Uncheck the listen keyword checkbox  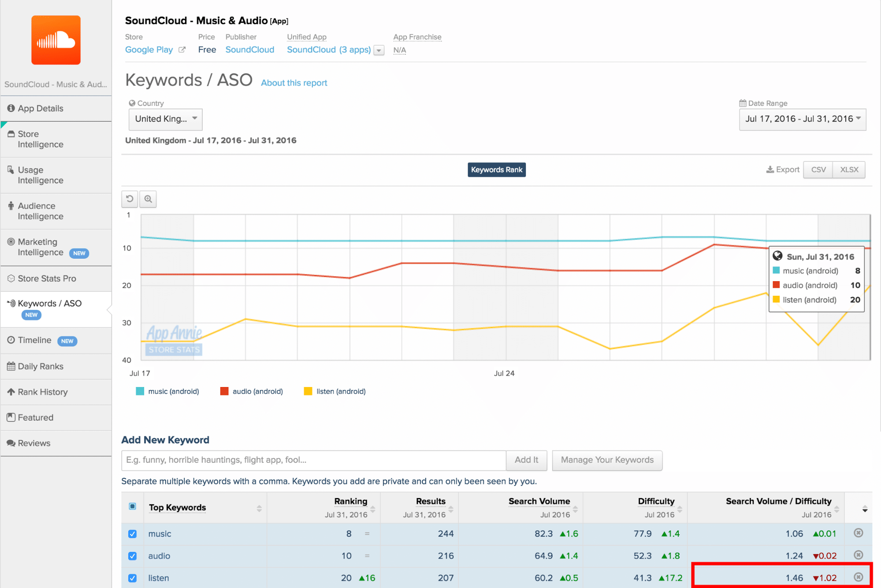tap(132, 578)
